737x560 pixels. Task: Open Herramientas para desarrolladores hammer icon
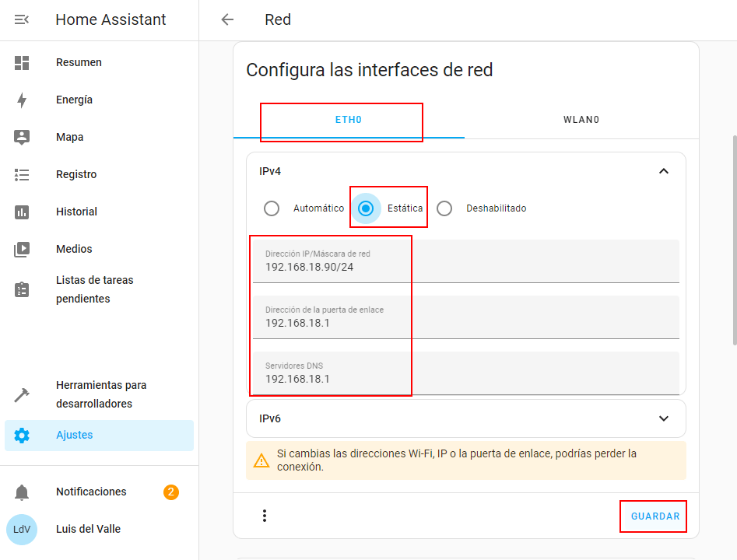22,394
